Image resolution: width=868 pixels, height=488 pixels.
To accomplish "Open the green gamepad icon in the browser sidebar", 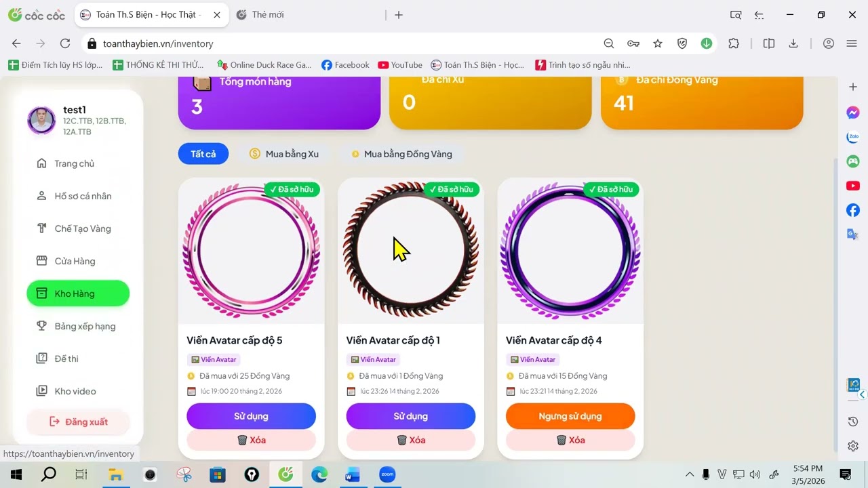I will (853, 161).
